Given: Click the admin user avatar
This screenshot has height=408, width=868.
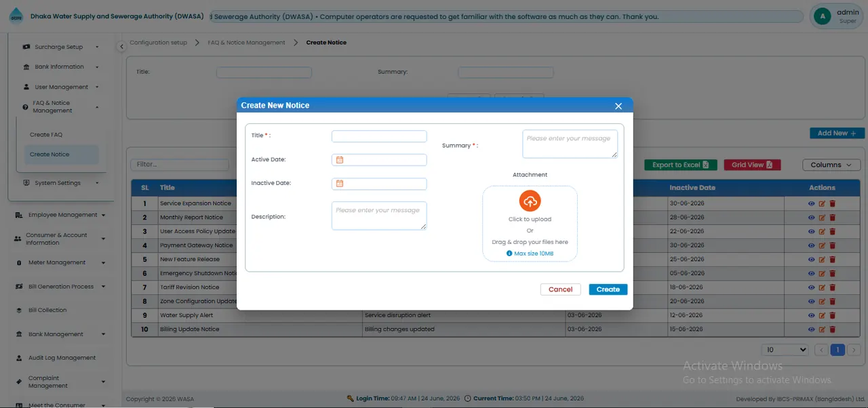Looking at the screenshot, I should point(823,16).
